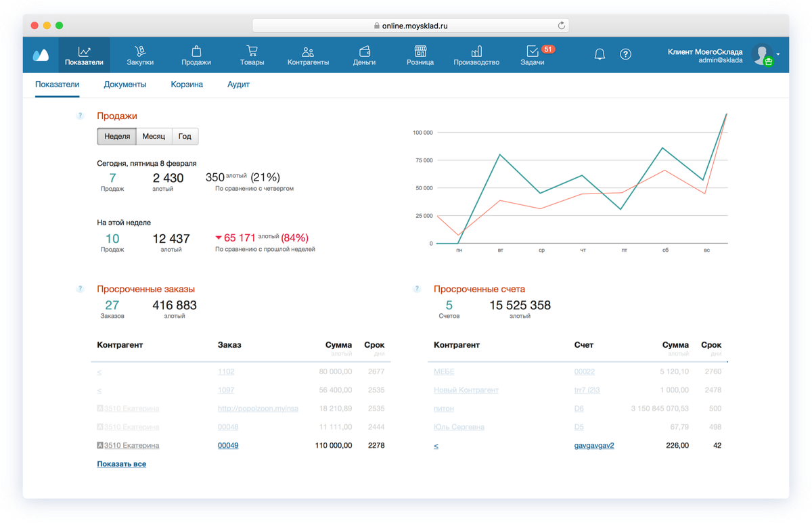Screen dimensions: 812x523
Task: Expand the user account dropdown arrow
Action: 778,54
